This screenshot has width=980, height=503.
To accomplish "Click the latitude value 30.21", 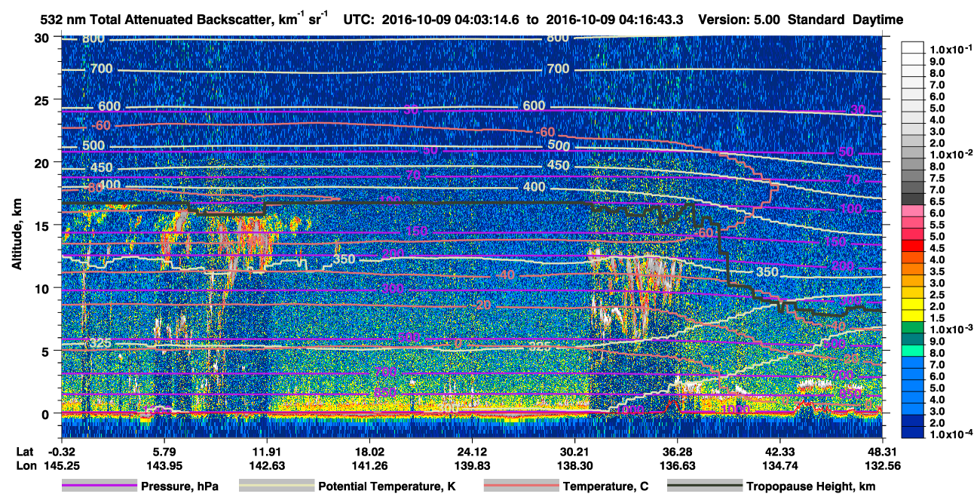I will pos(574,451).
